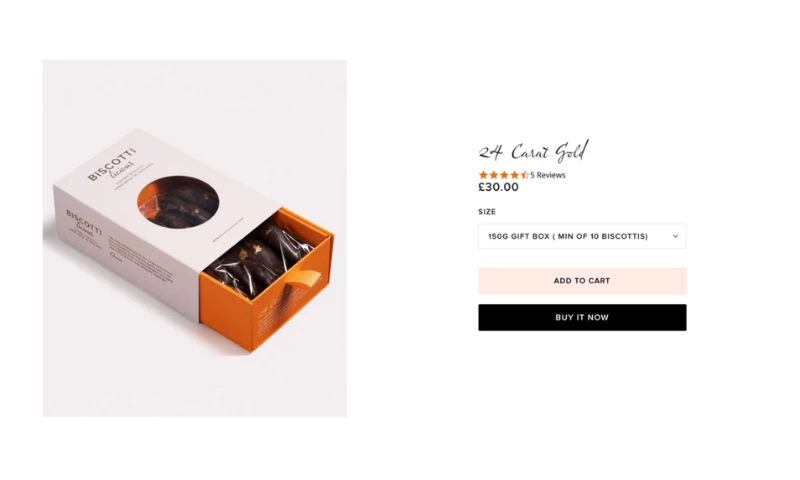Open the Size dropdown for gift box
The height and width of the screenshot is (480, 800).
tap(582, 236)
